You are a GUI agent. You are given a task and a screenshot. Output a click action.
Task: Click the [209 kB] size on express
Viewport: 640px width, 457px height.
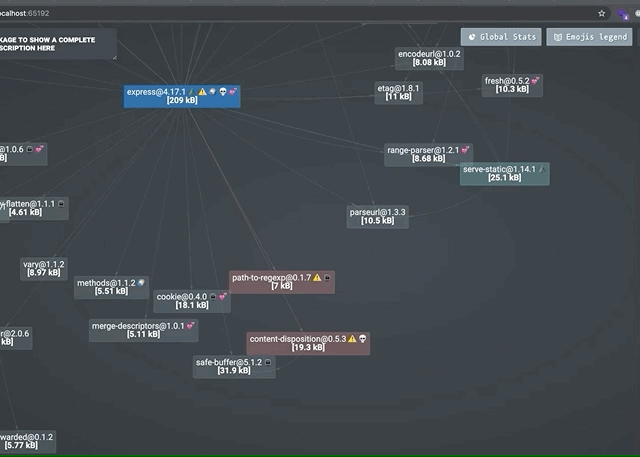tap(182, 100)
